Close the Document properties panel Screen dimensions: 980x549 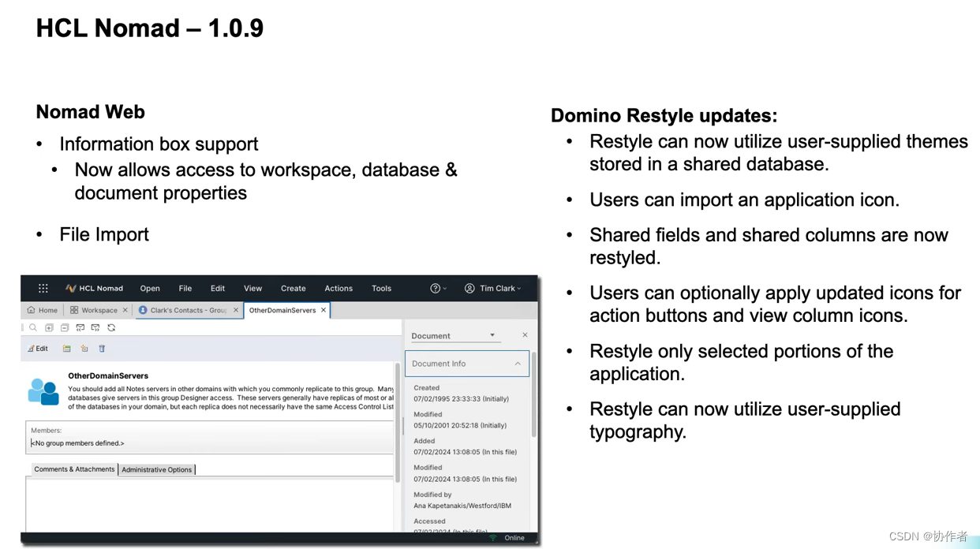pos(525,335)
